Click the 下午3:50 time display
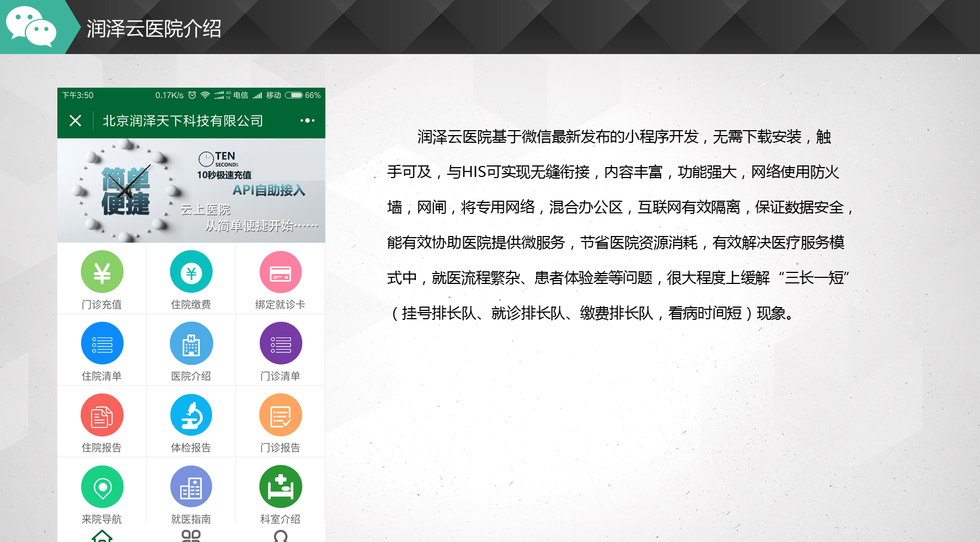The height and width of the screenshot is (542, 980). 78,95
